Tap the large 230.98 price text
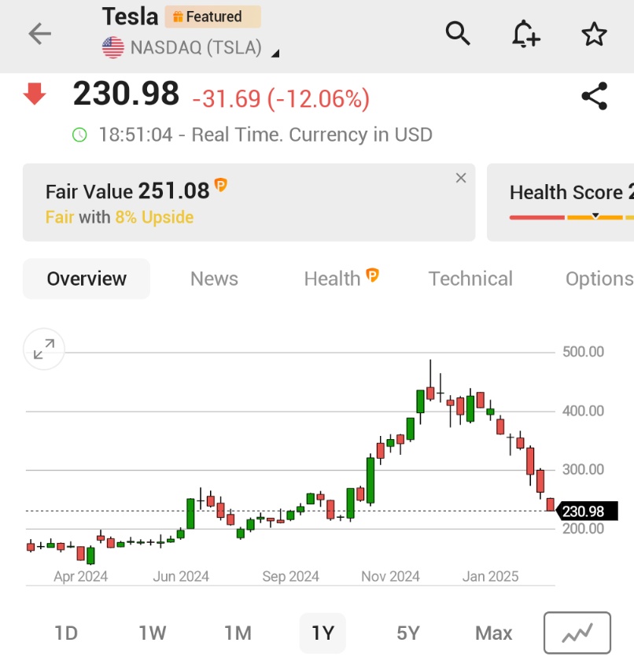 [126, 94]
